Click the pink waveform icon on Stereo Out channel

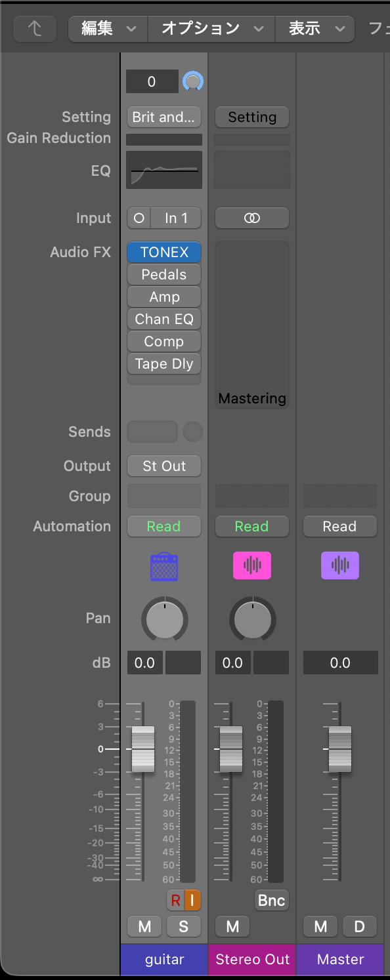[252, 565]
